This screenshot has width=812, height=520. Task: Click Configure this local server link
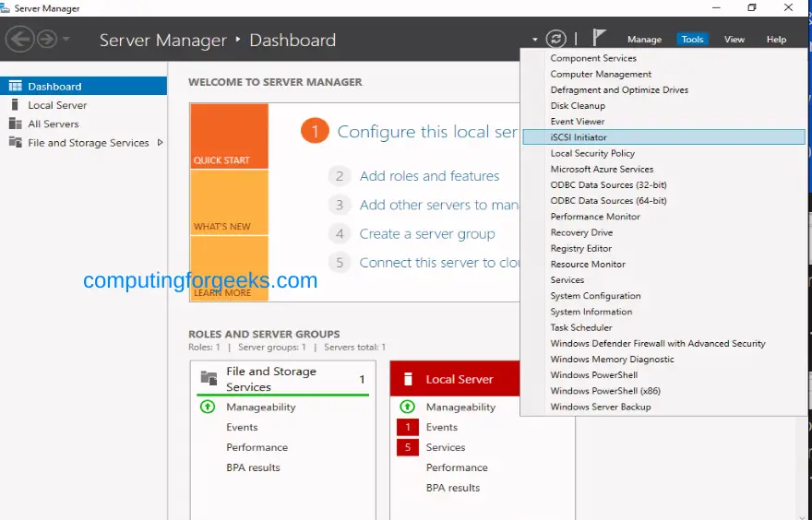(x=427, y=132)
